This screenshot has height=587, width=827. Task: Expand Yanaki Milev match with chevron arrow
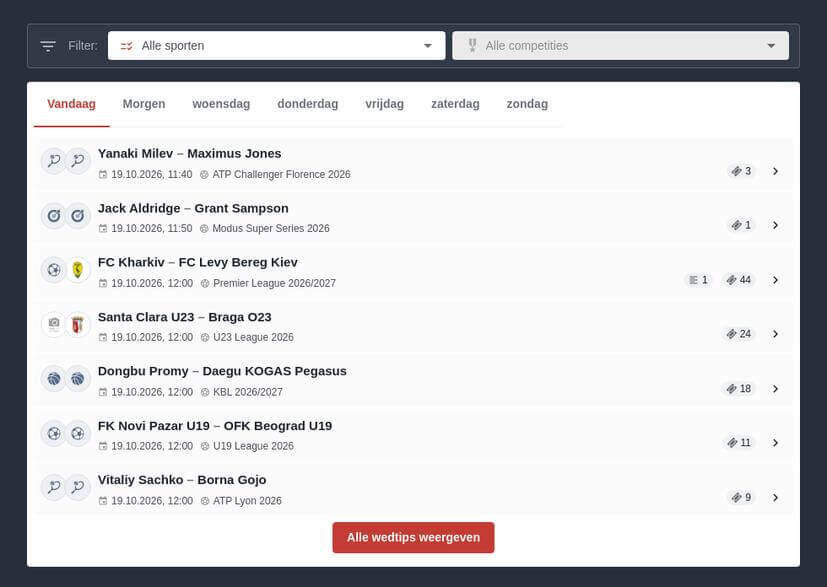(775, 171)
